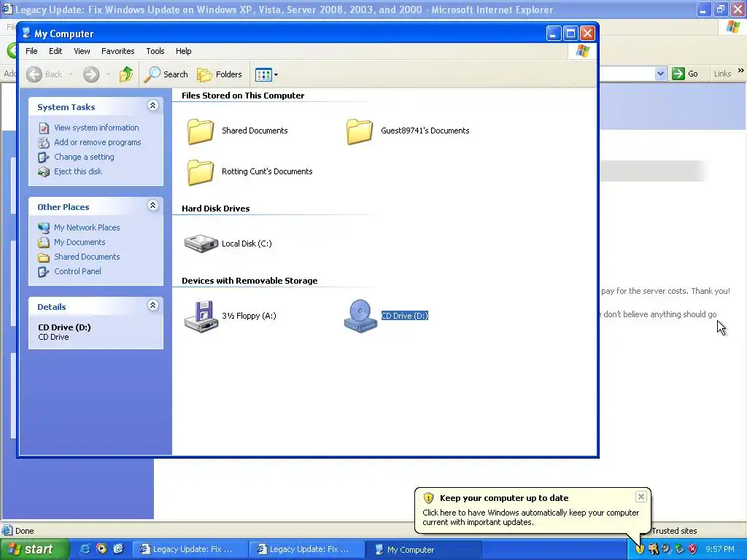
Task: Open the Edit menu
Action: [55, 51]
